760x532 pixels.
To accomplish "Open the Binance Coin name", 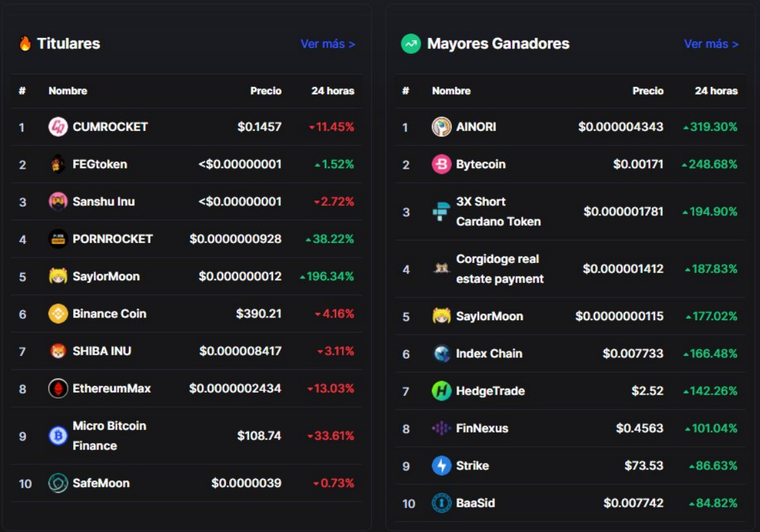I will click(110, 313).
